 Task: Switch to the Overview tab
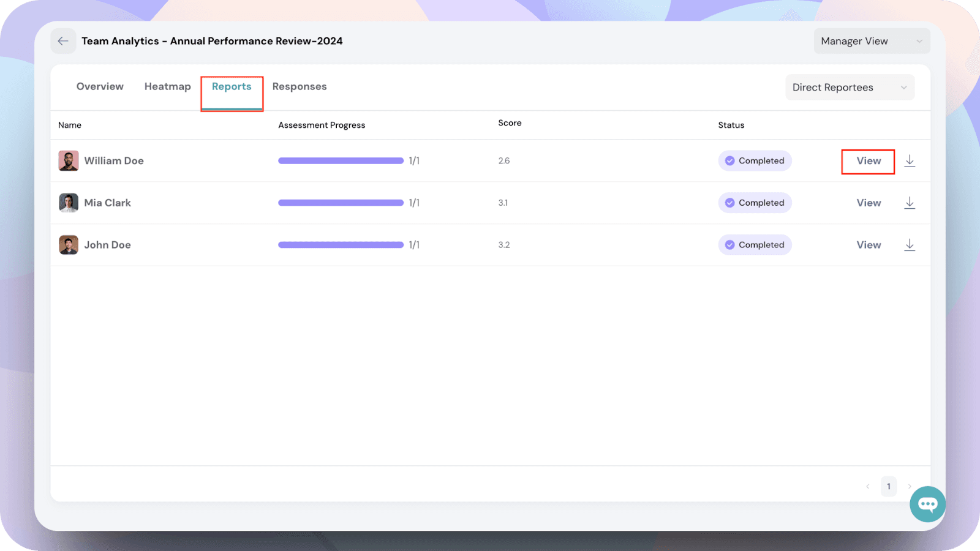(x=100, y=87)
